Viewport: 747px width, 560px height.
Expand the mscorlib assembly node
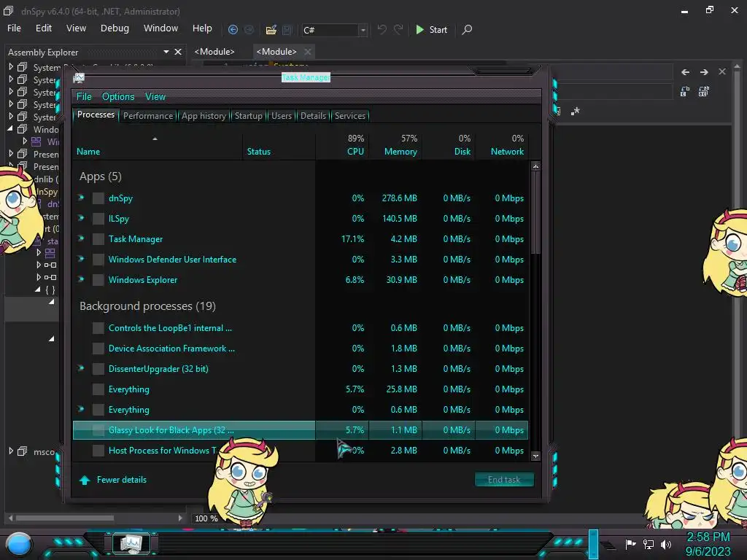coord(11,451)
